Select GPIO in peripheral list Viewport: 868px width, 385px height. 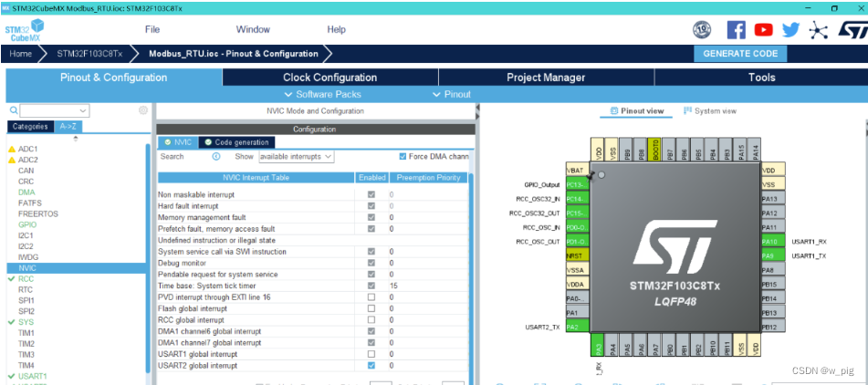[27, 224]
